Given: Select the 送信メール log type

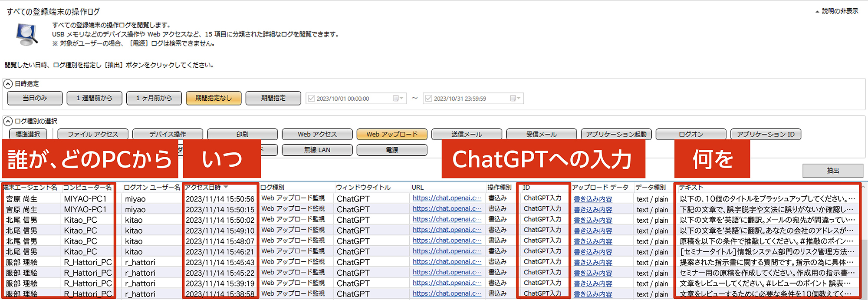Looking at the screenshot, I should point(467,135).
